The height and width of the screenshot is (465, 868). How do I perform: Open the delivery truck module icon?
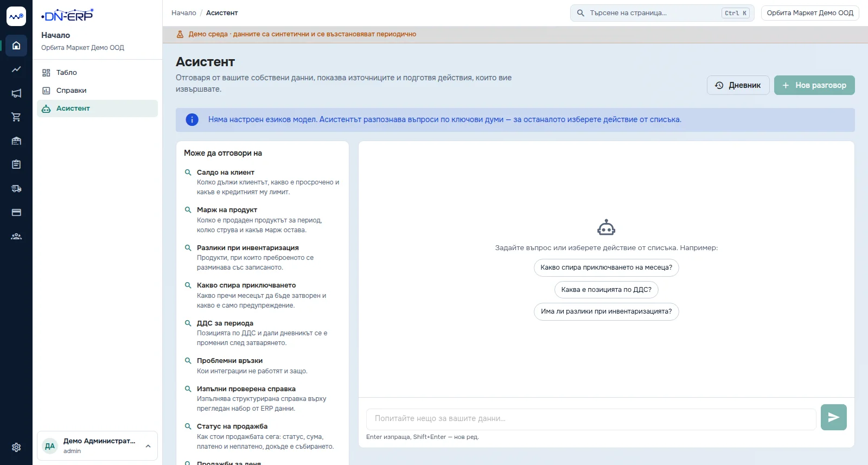(16, 188)
